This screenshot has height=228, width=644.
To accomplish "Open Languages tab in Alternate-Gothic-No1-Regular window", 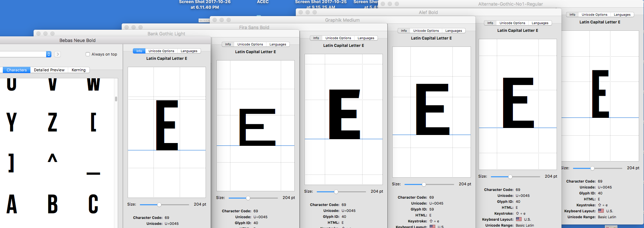I will (622, 15).
